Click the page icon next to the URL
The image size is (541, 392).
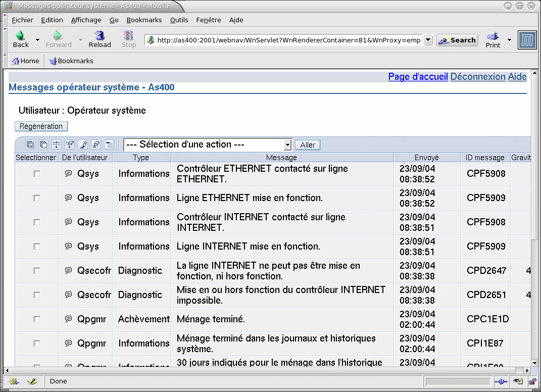(x=151, y=40)
